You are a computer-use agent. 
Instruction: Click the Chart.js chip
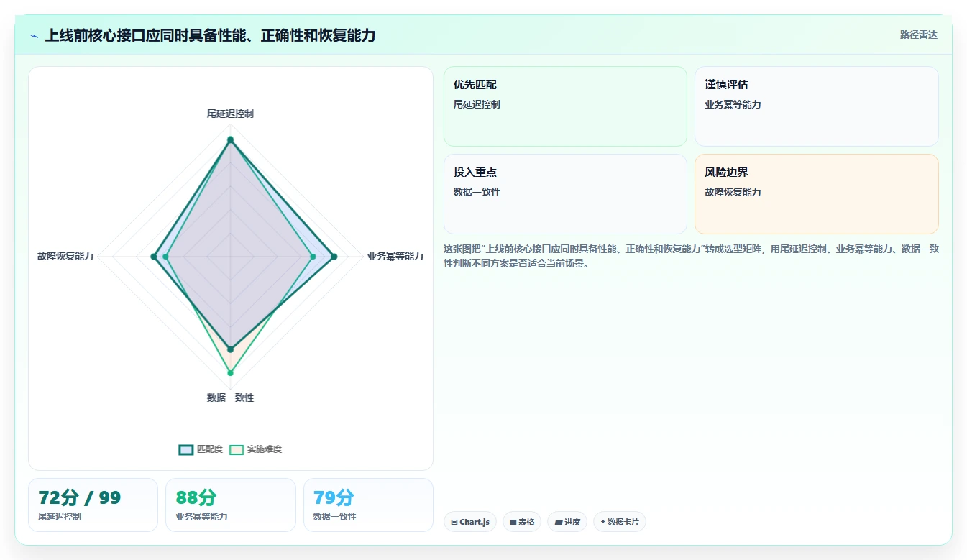[470, 522]
